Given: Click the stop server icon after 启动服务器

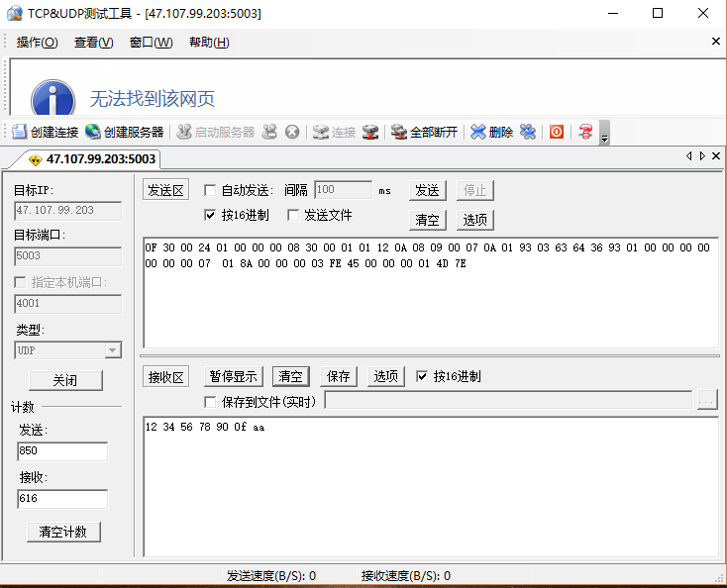Looking at the screenshot, I should [x=269, y=132].
